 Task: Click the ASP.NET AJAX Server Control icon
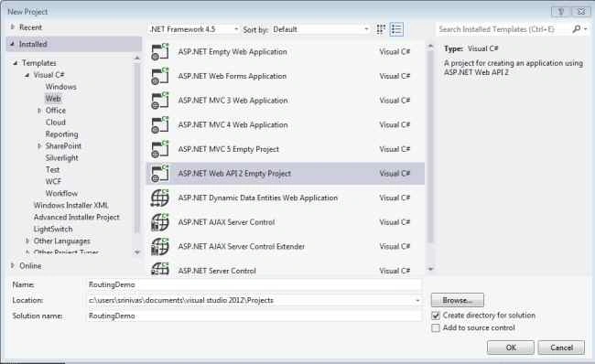[x=160, y=222]
